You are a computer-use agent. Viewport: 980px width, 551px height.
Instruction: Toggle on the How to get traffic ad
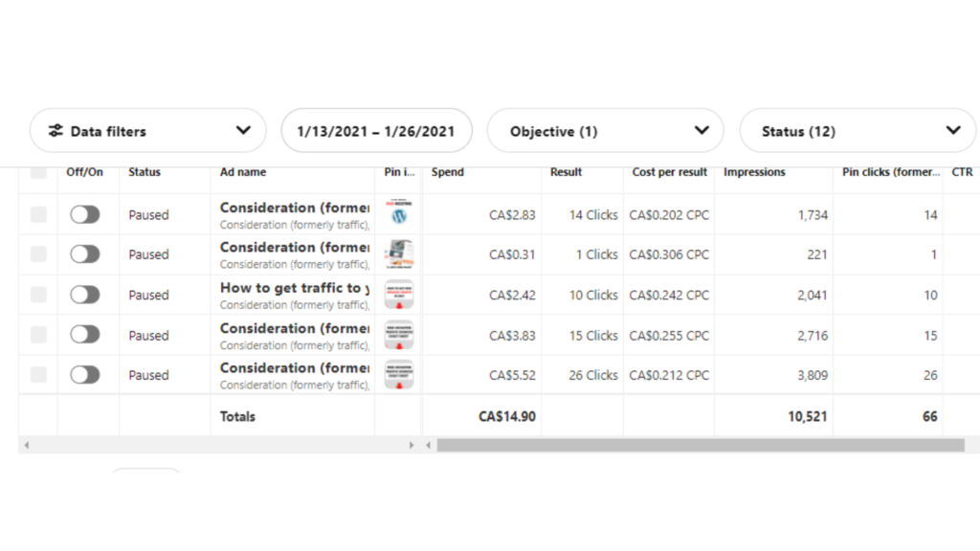pos(85,295)
